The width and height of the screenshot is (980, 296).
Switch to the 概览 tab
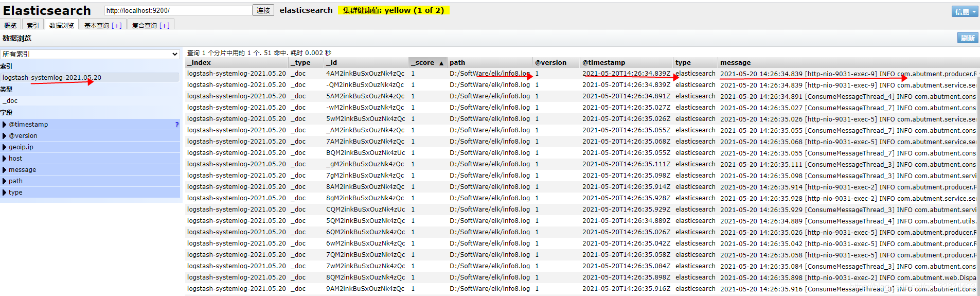point(10,25)
